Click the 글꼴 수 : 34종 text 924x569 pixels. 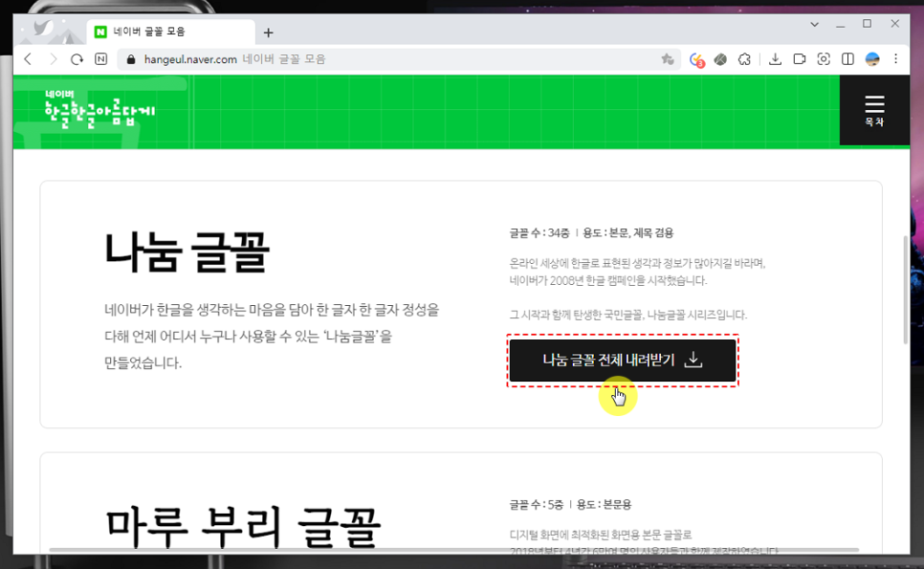(x=539, y=232)
